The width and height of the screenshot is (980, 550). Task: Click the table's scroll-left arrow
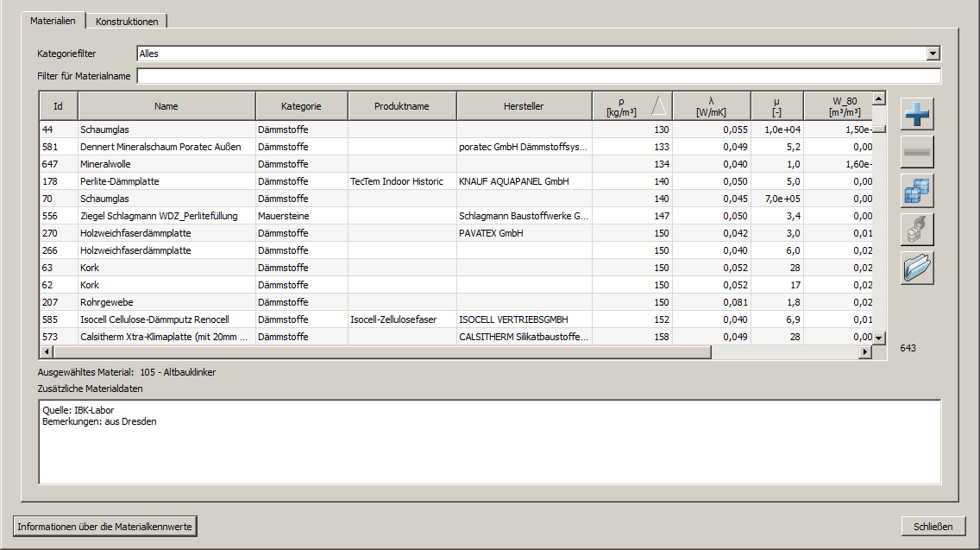pos(47,352)
